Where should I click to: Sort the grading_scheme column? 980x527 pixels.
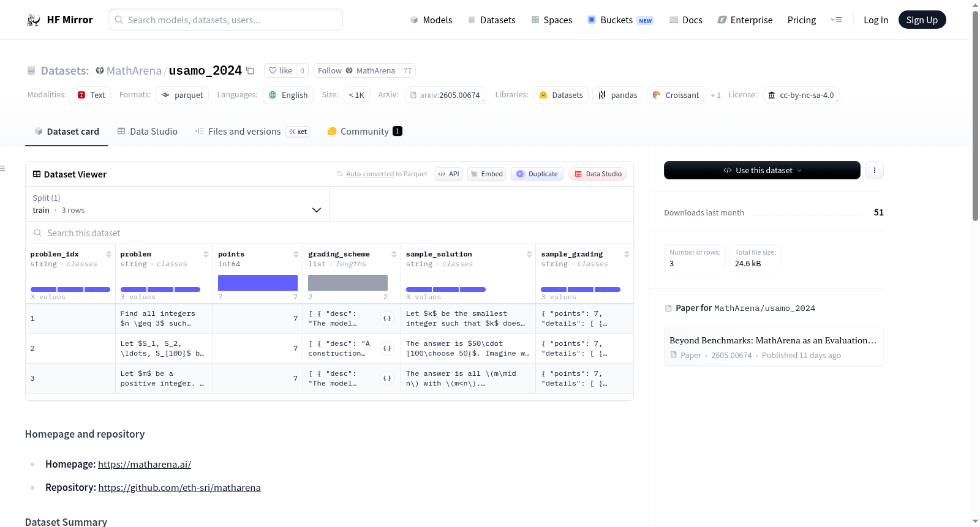pyautogui.click(x=394, y=254)
